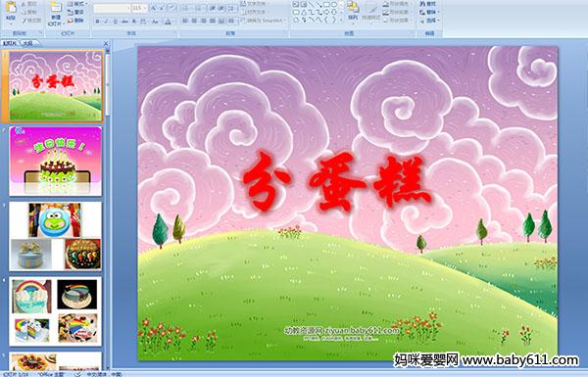The image size is (588, 377).
Task: Open the font name dropdown
Action: (x=128, y=8)
